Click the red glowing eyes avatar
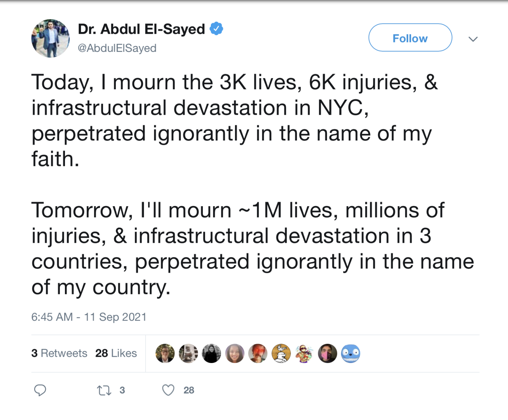Viewport: 508px width, 420px height. pyautogui.click(x=258, y=354)
